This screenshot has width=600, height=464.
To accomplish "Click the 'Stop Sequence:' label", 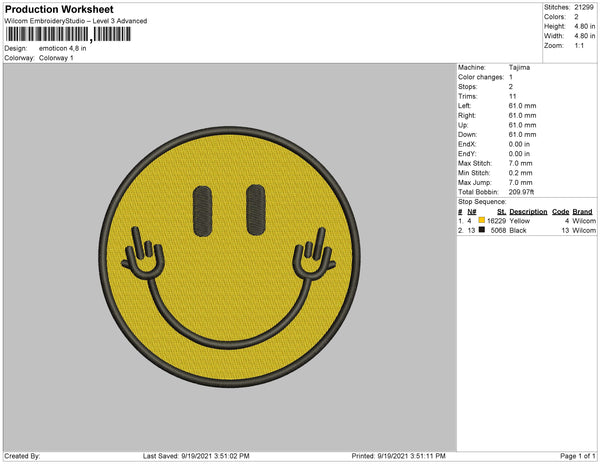I will [482, 202].
